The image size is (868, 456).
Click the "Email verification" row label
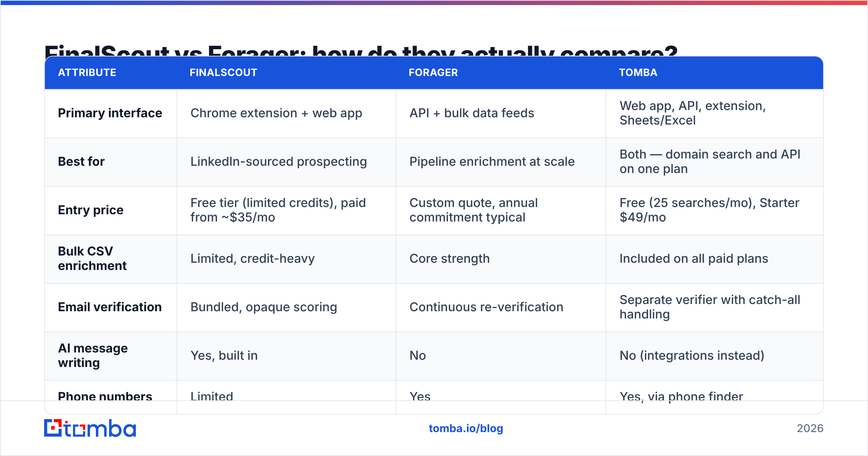110,307
